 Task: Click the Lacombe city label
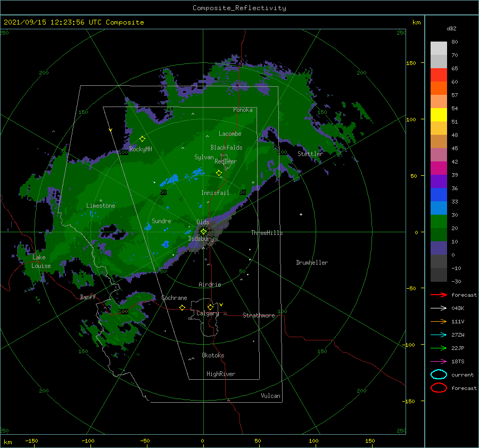[230, 134]
